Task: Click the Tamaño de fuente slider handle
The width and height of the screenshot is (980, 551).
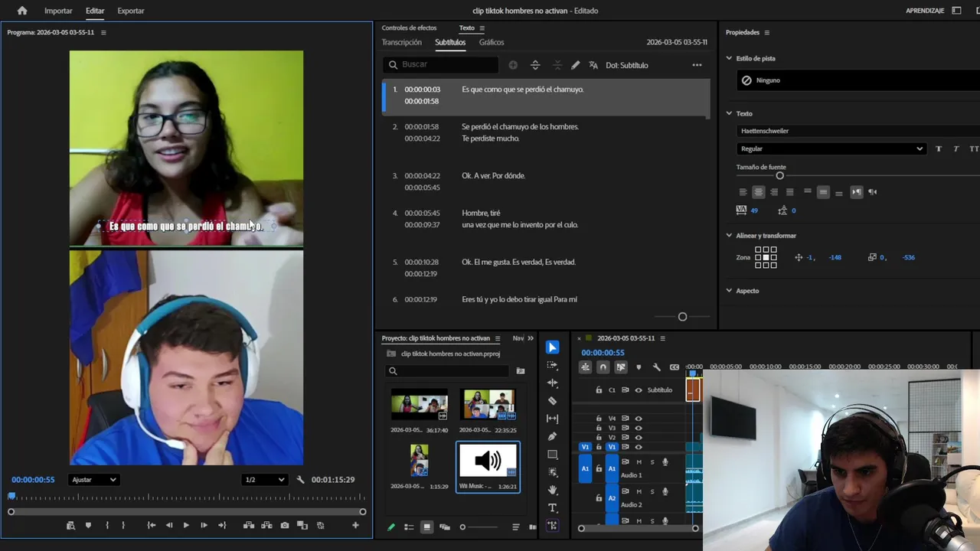Action: [x=779, y=176]
